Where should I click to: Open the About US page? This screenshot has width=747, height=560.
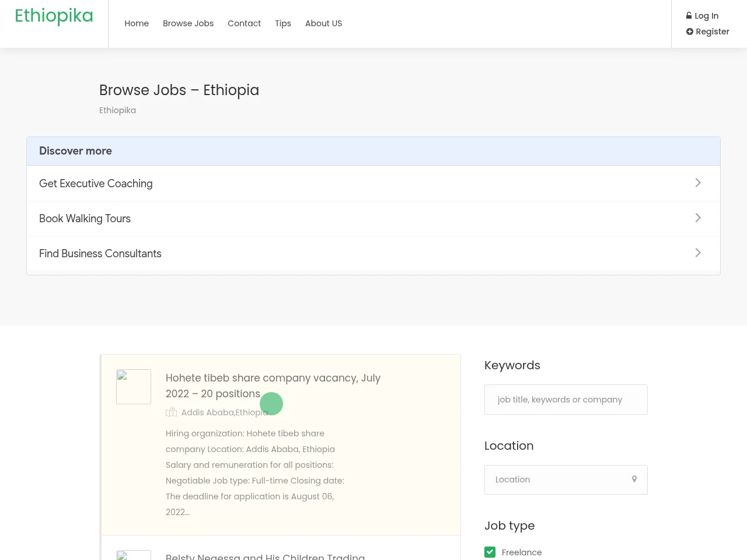(323, 23)
